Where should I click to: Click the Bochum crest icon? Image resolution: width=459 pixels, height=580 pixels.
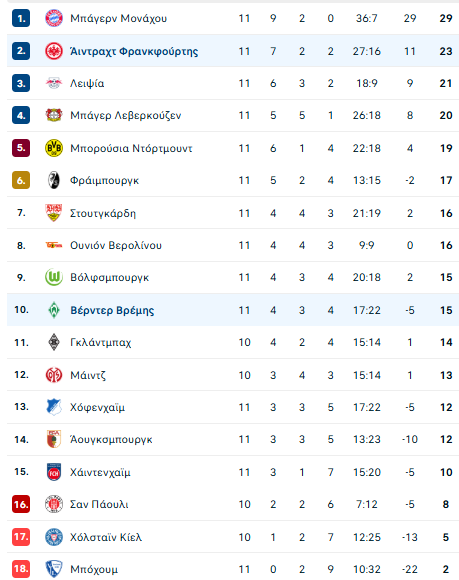pyautogui.click(x=54, y=569)
